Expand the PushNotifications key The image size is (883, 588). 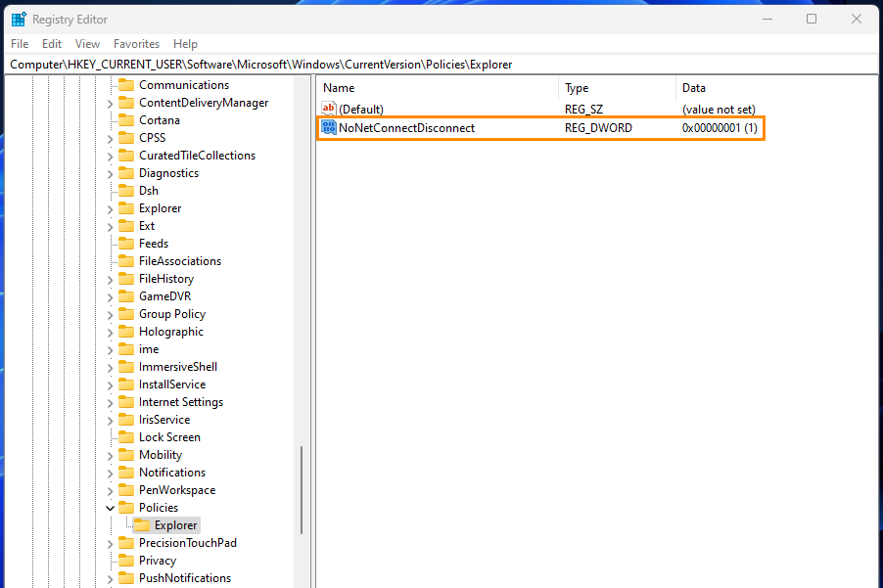coord(111,579)
